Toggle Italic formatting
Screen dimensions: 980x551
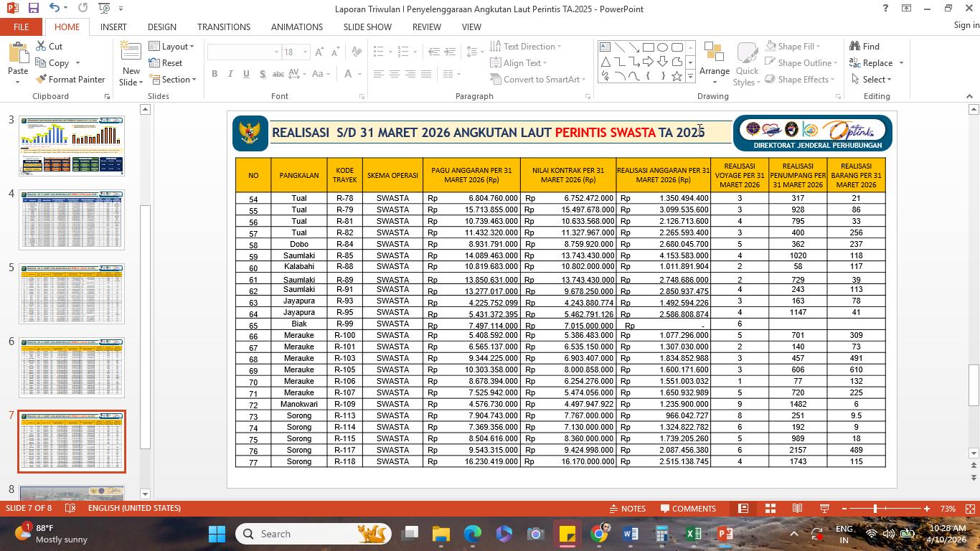coord(230,74)
